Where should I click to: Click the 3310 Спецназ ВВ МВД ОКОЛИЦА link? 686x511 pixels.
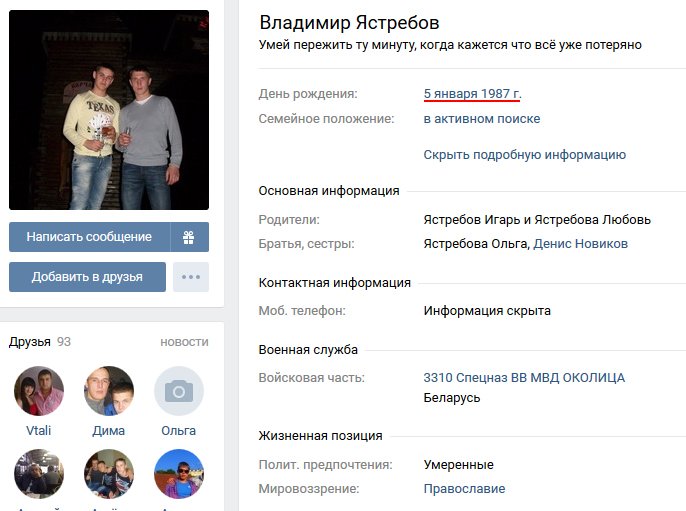click(524, 378)
